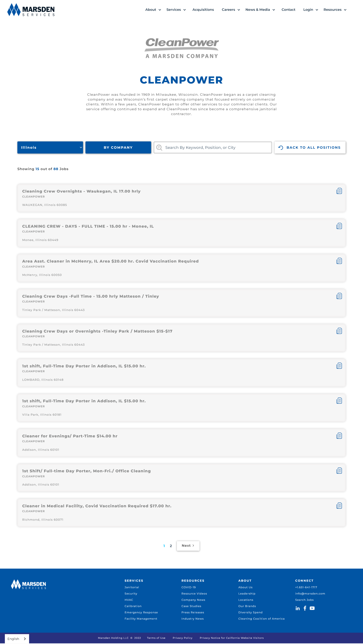
Task: Click the search magnifier icon
Action: point(159,148)
